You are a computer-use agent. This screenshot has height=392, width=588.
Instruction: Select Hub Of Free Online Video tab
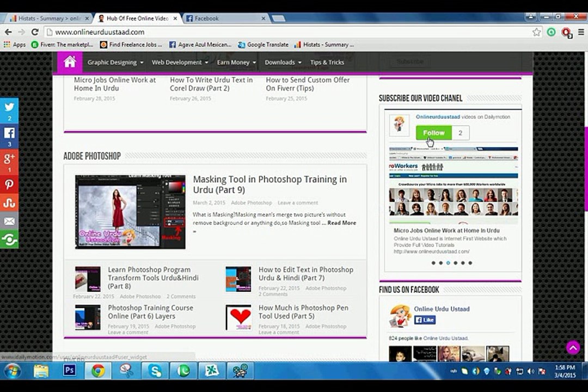click(x=137, y=18)
